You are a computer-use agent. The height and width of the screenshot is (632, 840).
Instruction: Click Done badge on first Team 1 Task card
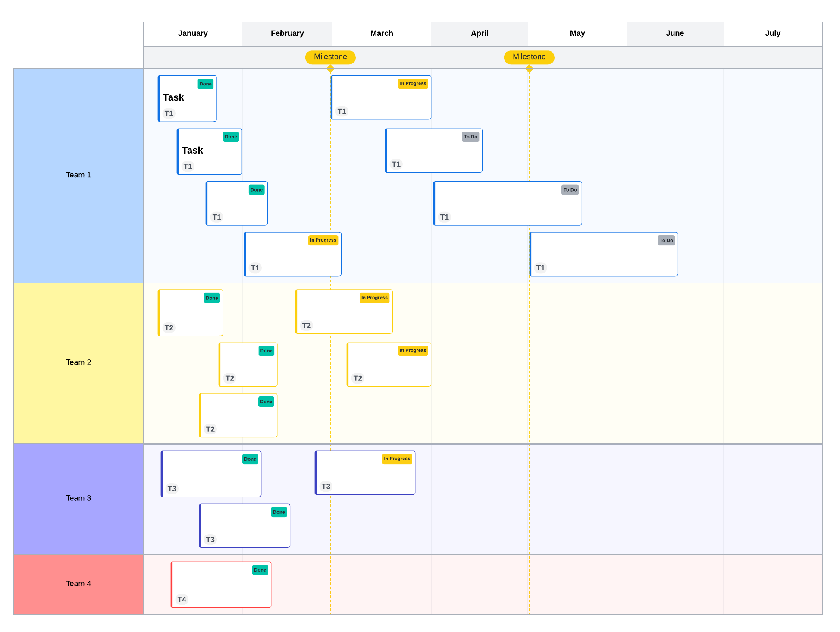point(205,84)
